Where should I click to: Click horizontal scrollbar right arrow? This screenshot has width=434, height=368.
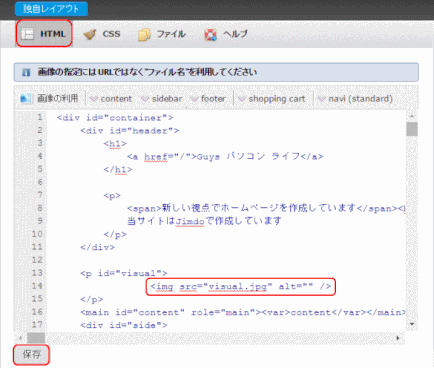(x=397, y=338)
